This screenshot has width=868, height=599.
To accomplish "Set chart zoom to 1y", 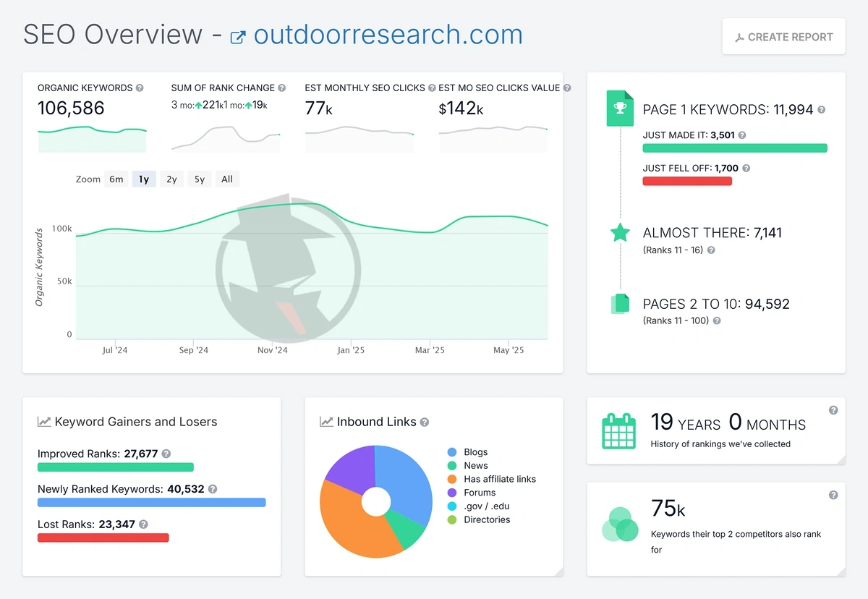I will [144, 179].
